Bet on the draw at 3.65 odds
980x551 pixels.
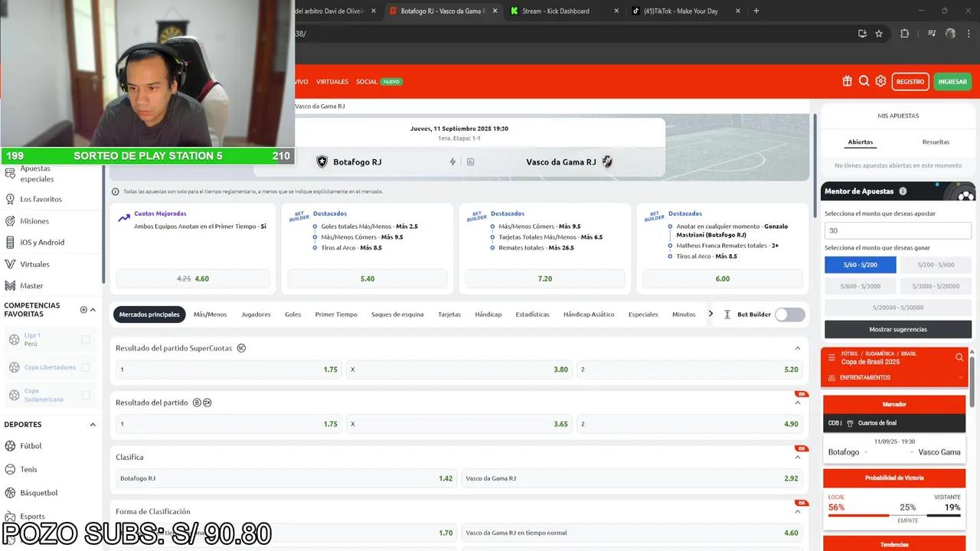[x=459, y=424]
